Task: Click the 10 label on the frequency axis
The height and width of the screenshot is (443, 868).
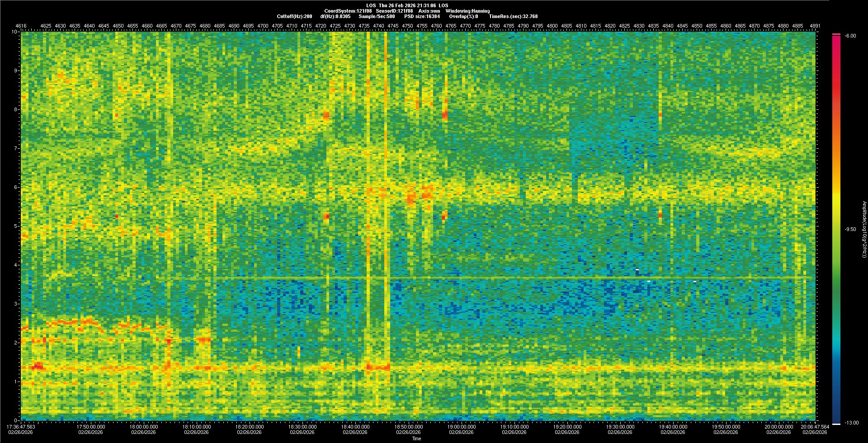Action: 14,32
